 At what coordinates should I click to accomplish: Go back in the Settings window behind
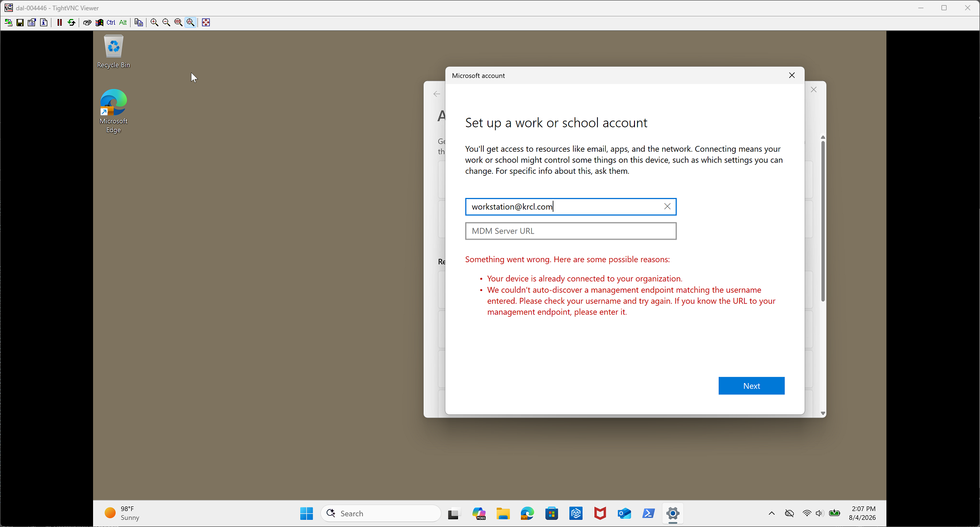[437, 94]
